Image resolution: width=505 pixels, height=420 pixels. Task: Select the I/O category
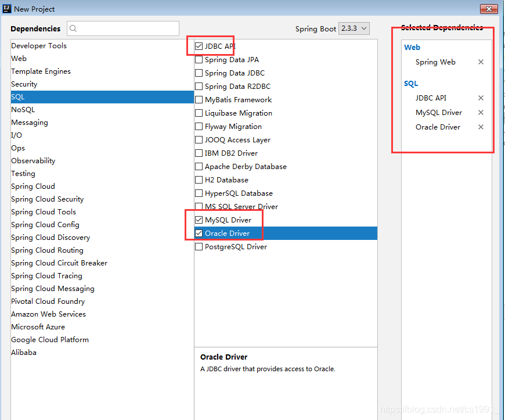pyautogui.click(x=102, y=135)
